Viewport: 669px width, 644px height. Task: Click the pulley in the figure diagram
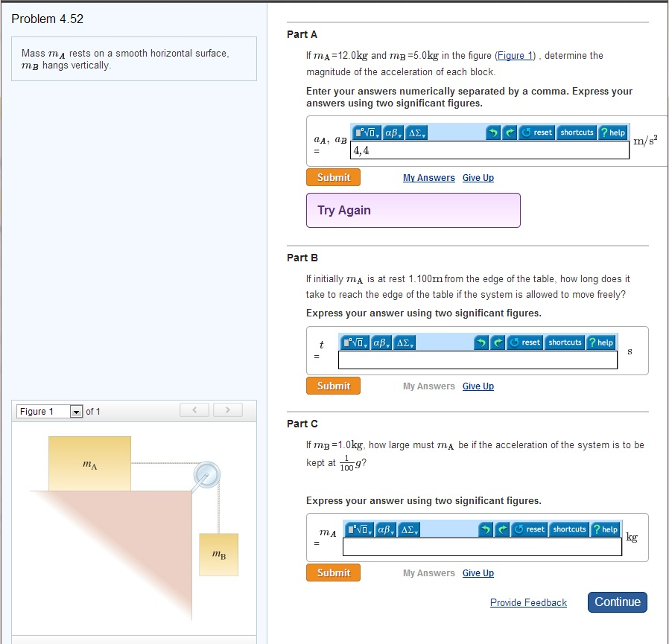(x=206, y=476)
